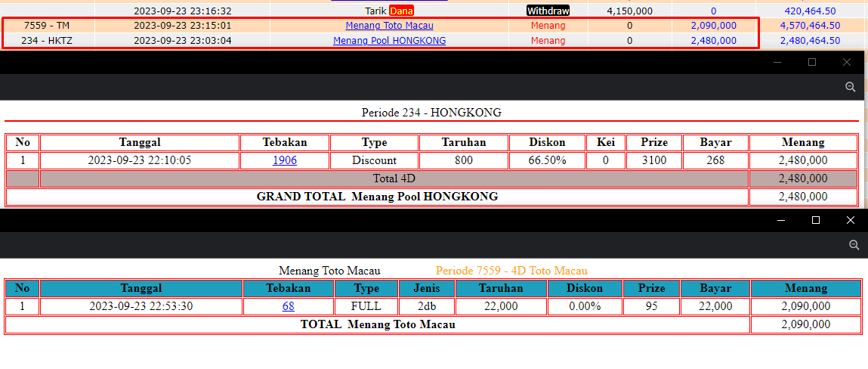Click credit amount 2,480,000 in history row
Screen dimensions: 868x369
point(714,40)
